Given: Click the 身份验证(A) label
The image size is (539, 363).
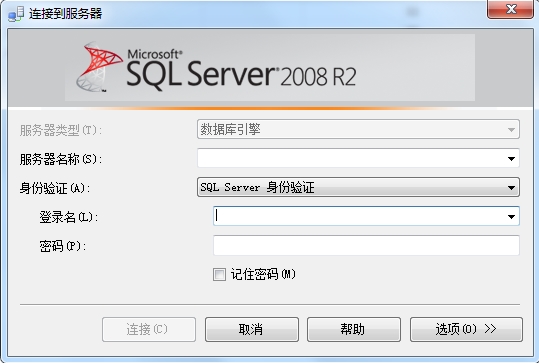Looking at the screenshot, I should (54, 188).
